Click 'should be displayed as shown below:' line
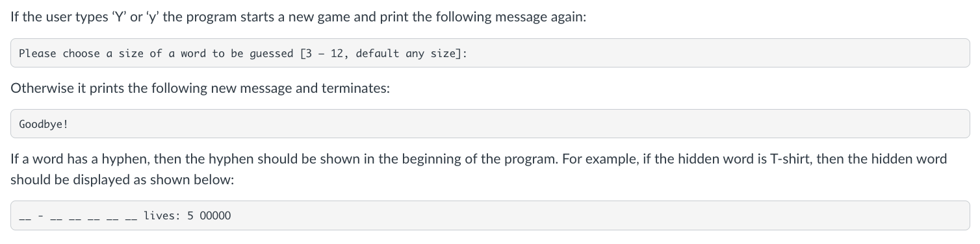This screenshot has height=244, width=980. [122, 180]
